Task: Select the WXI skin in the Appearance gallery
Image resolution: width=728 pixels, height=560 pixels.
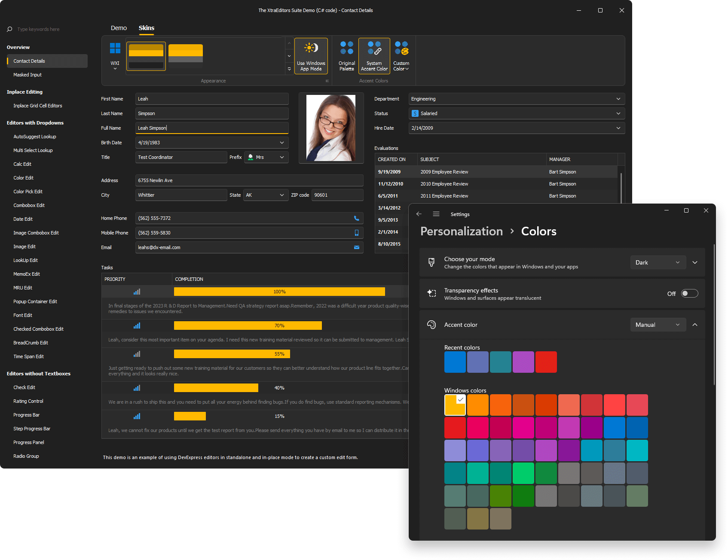Action: [x=114, y=56]
